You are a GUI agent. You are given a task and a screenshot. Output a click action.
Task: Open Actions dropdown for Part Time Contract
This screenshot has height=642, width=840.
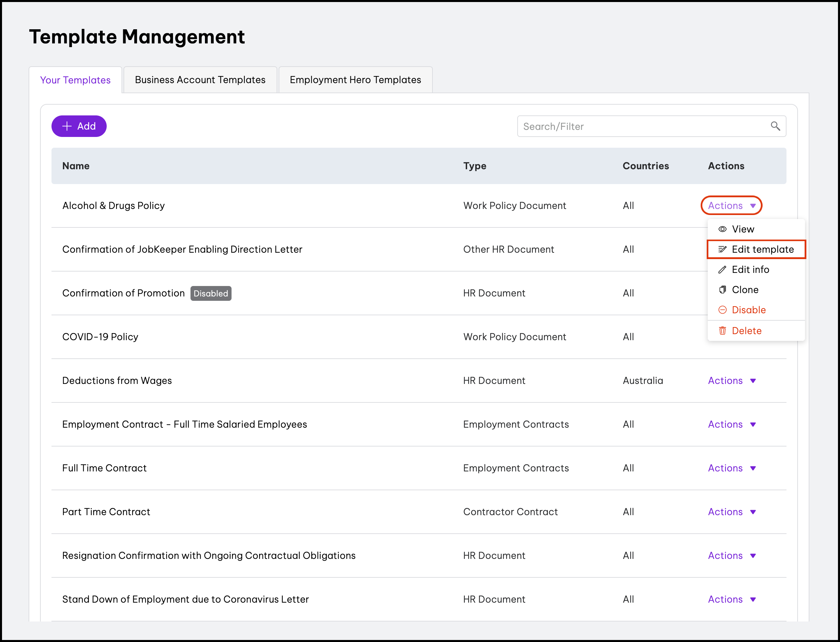tap(731, 512)
